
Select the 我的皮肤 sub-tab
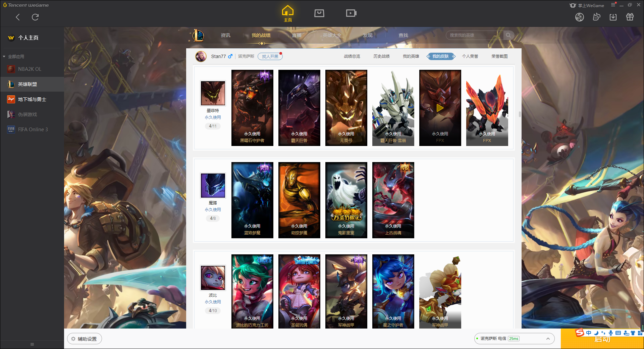click(x=441, y=56)
